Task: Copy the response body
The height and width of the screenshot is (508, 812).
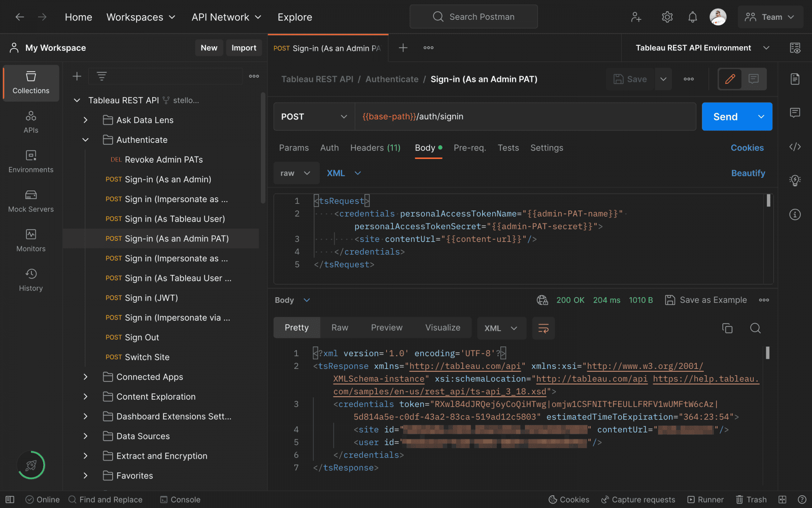Action: [727, 328]
